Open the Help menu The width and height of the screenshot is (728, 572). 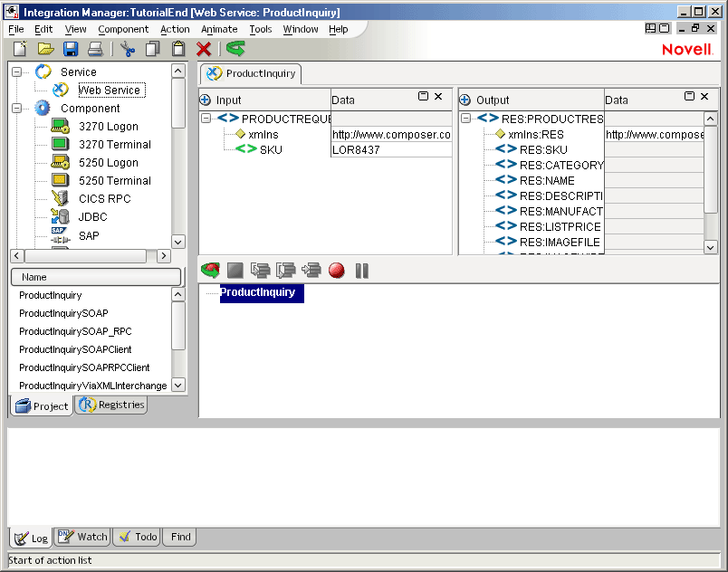[x=338, y=29]
